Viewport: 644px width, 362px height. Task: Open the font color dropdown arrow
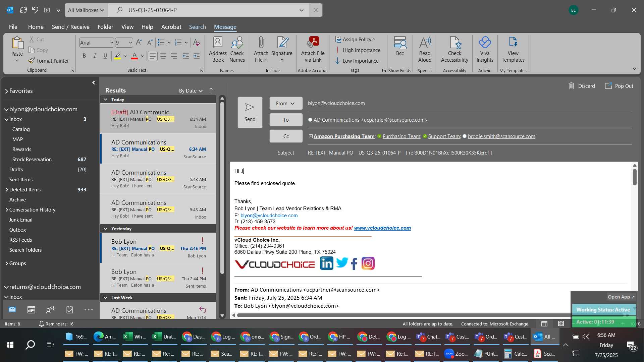pos(142,56)
